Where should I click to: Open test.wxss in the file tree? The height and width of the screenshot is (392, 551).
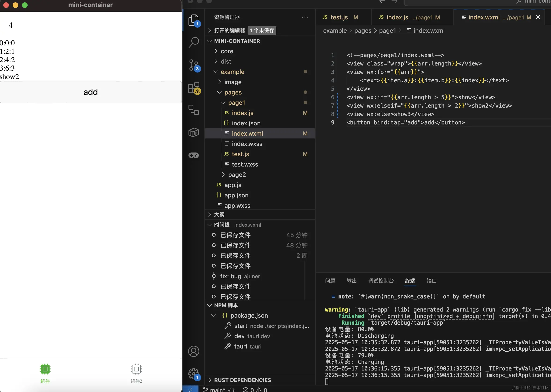click(x=260, y=164)
